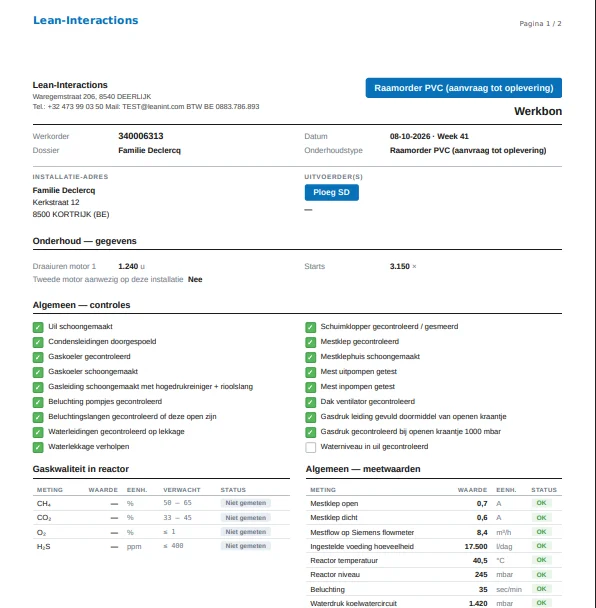The height and width of the screenshot is (608, 596).
Task: Click the expected range '50 – 65' for CH₄
Action: click(x=178, y=503)
